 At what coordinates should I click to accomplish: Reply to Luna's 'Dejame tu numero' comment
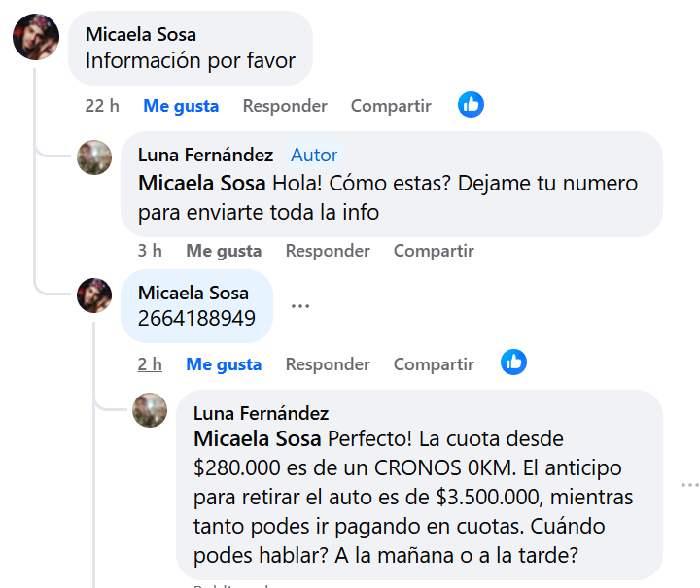click(x=328, y=251)
